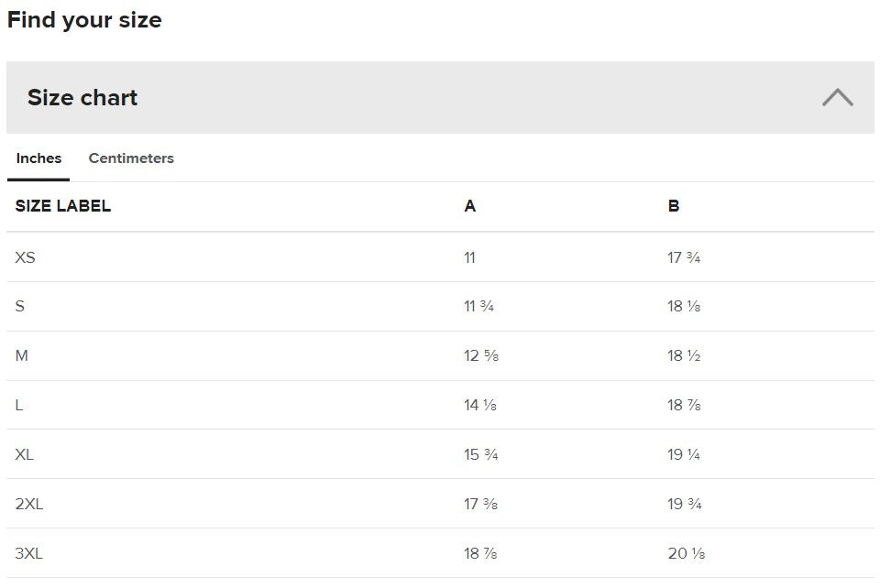Select the 2XL size row label
The image size is (891, 588).
pos(29,504)
